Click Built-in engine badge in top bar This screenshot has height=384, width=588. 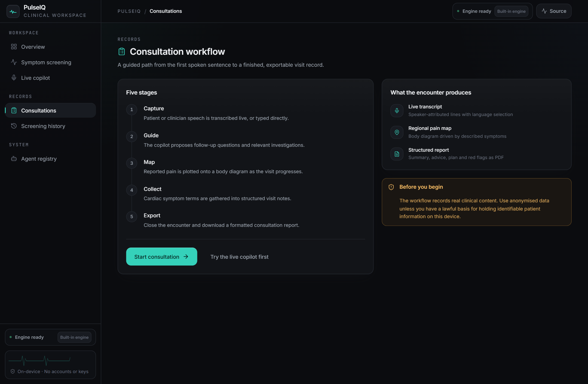pyautogui.click(x=511, y=11)
